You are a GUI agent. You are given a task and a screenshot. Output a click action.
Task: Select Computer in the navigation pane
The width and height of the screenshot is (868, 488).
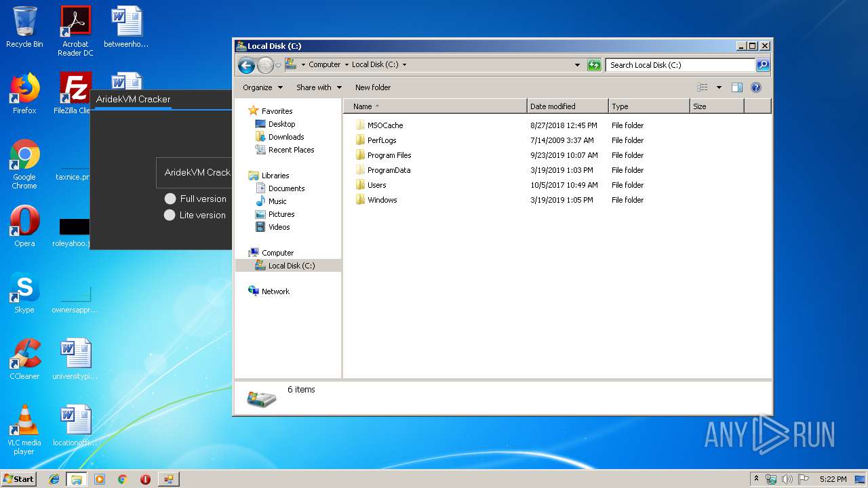point(277,253)
